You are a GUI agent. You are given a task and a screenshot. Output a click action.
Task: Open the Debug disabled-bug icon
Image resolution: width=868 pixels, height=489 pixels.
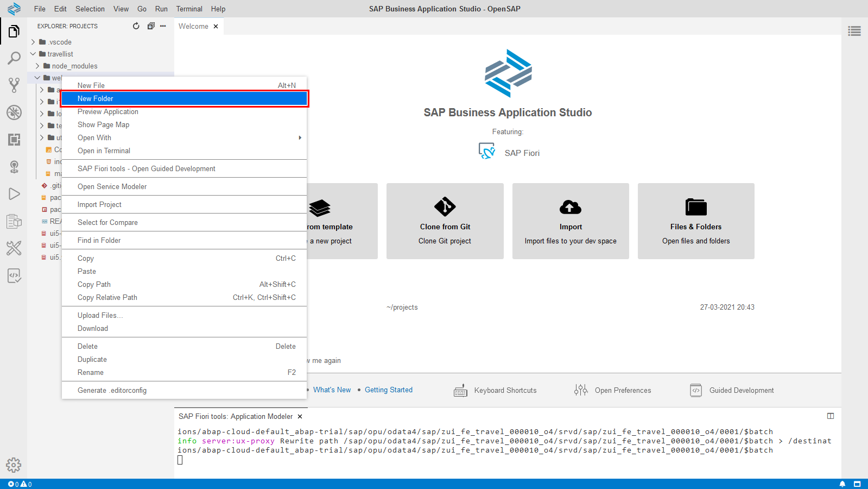point(14,112)
